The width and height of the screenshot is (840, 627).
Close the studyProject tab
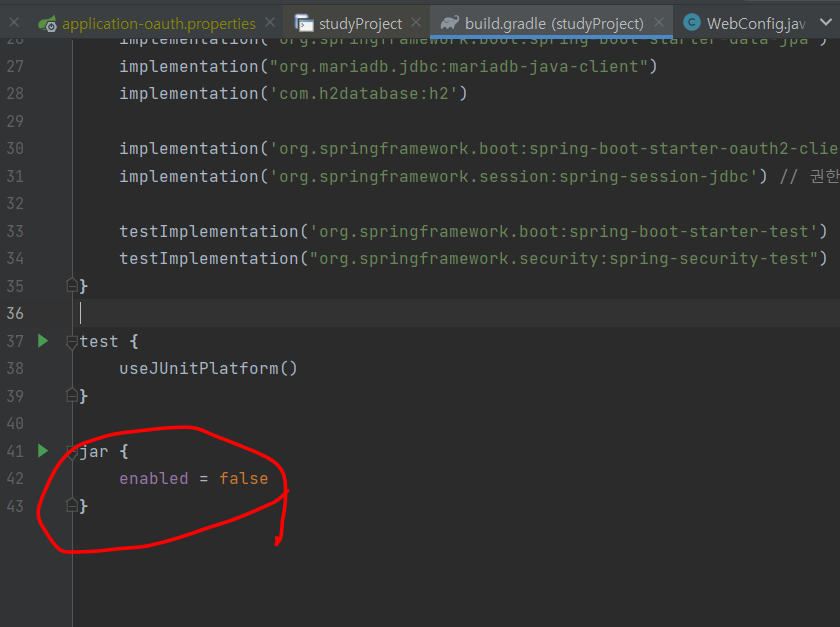[418, 21]
